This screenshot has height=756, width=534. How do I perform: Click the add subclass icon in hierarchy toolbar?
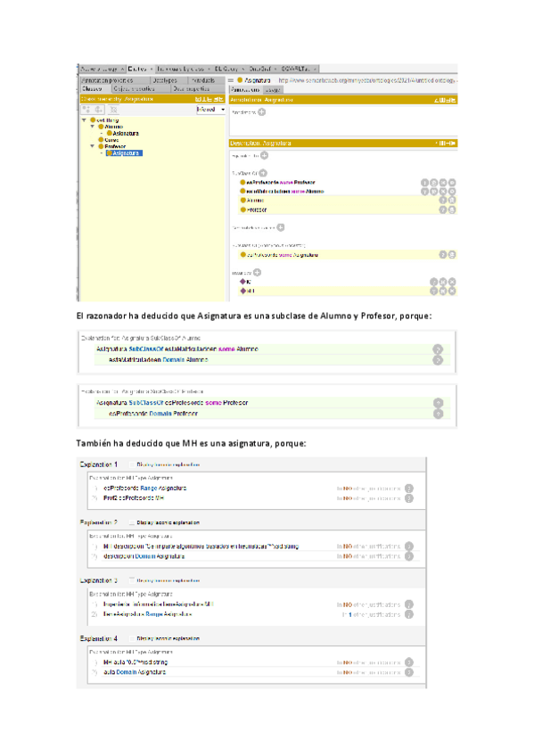(x=88, y=110)
